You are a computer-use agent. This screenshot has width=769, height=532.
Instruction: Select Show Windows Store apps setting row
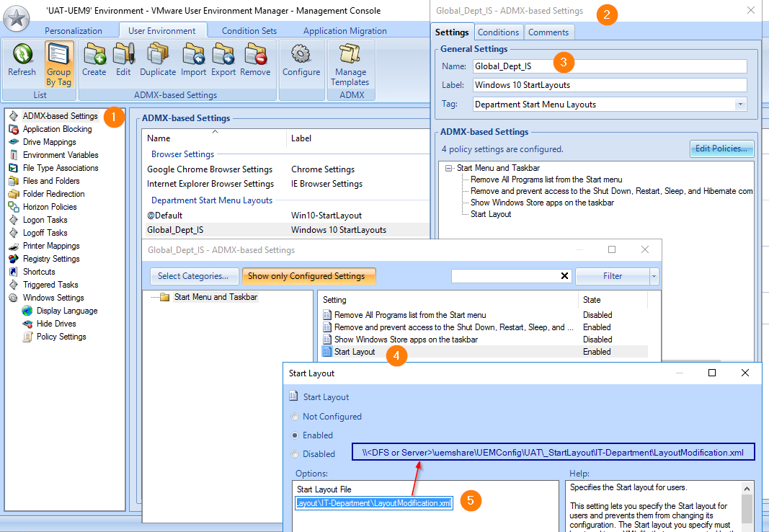[484, 340]
